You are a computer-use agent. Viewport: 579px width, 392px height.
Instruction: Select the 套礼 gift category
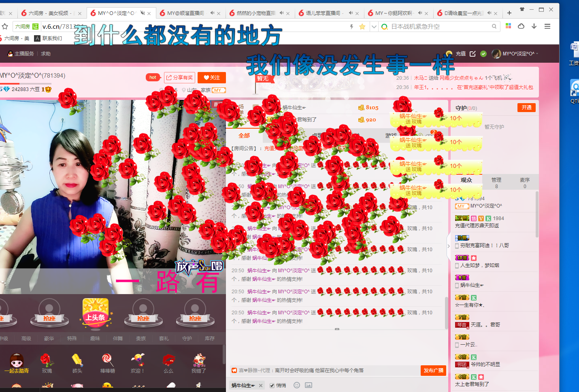pyautogui.click(x=164, y=339)
